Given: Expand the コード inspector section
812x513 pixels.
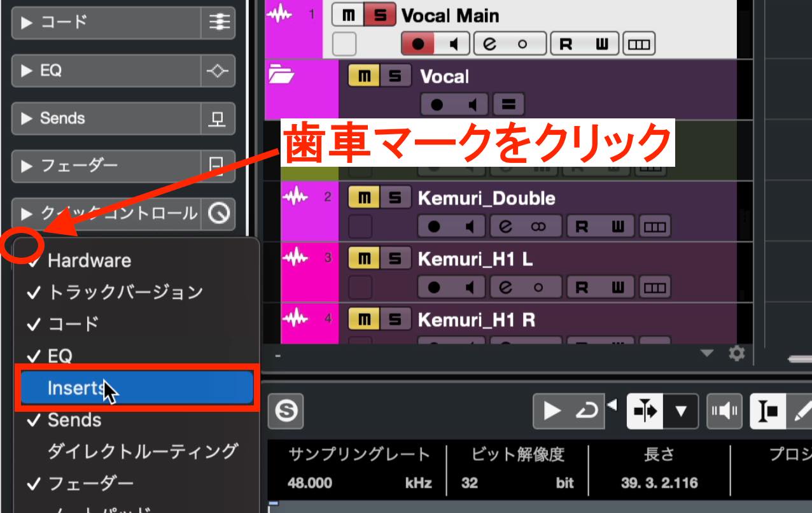Looking at the screenshot, I should coord(27,22).
